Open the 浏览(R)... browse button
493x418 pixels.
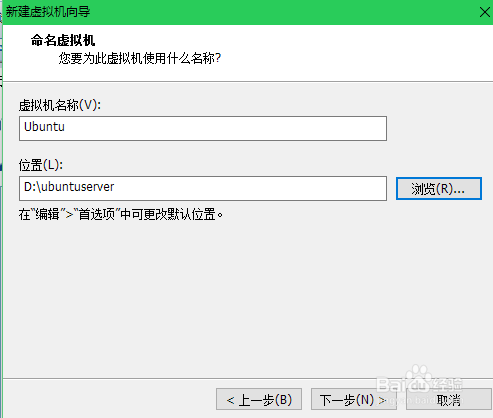tap(439, 189)
